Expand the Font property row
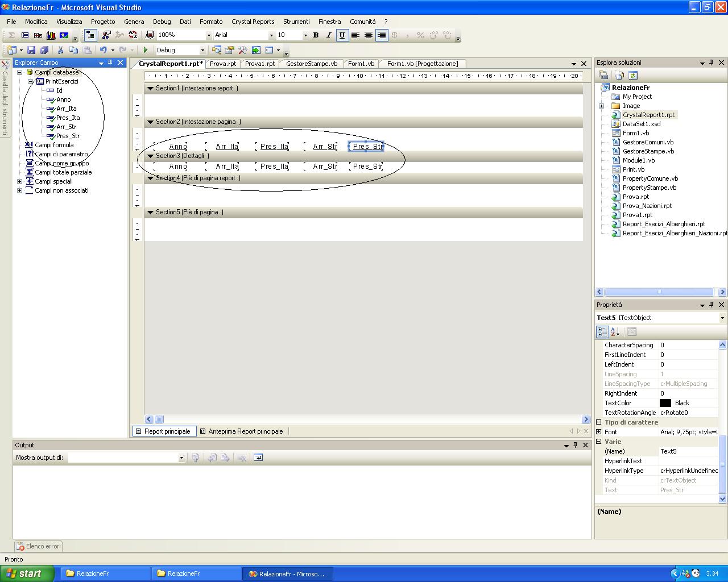This screenshot has height=582, width=728. pos(599,432)
